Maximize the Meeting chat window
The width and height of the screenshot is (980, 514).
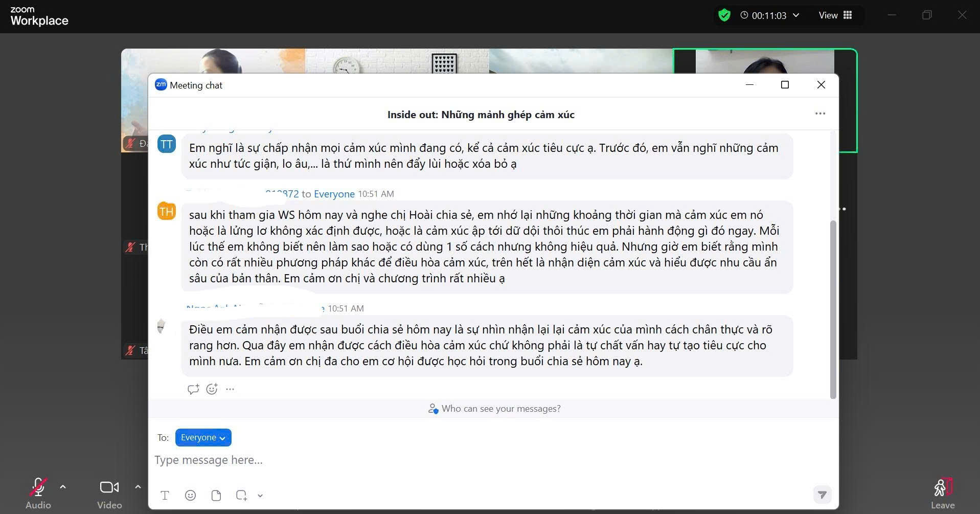point(785,85)
